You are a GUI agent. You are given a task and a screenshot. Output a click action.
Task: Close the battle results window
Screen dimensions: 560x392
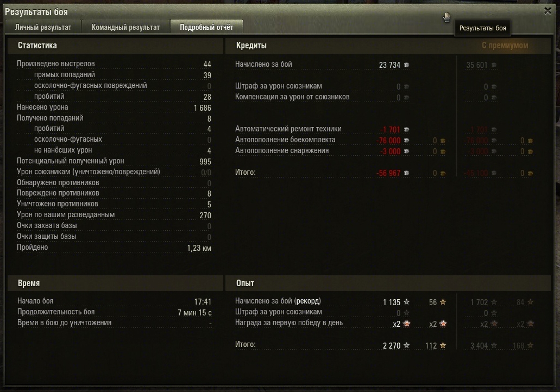pyautogui.click(x=548, y=11)
